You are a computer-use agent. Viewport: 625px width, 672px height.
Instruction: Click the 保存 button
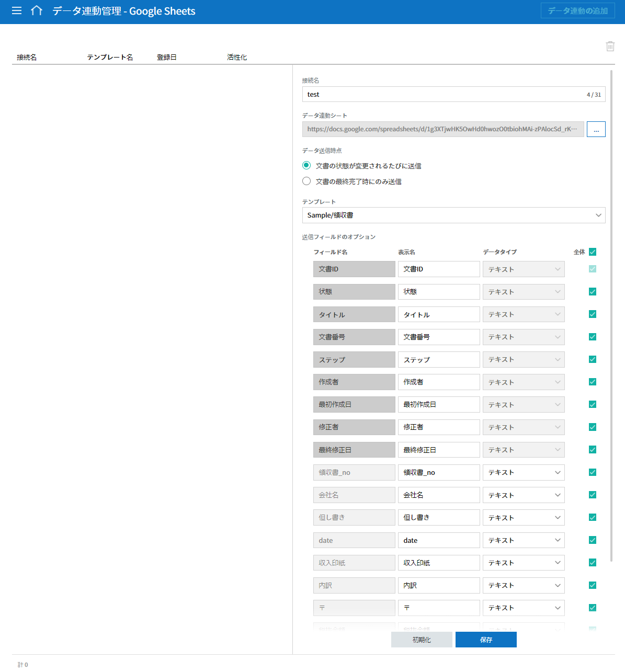[486, 640]
